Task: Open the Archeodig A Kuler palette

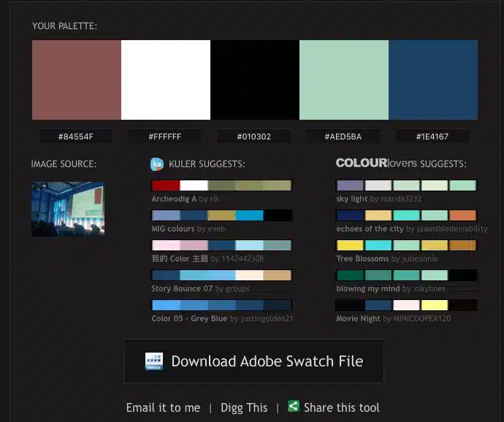Action: [221, 185]
